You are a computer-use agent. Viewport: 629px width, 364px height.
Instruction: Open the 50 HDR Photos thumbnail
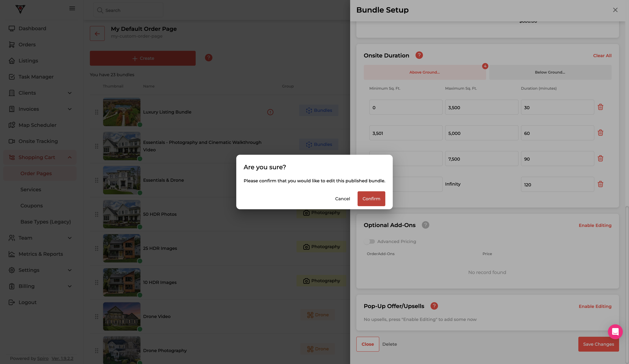(x=122, y=214)
